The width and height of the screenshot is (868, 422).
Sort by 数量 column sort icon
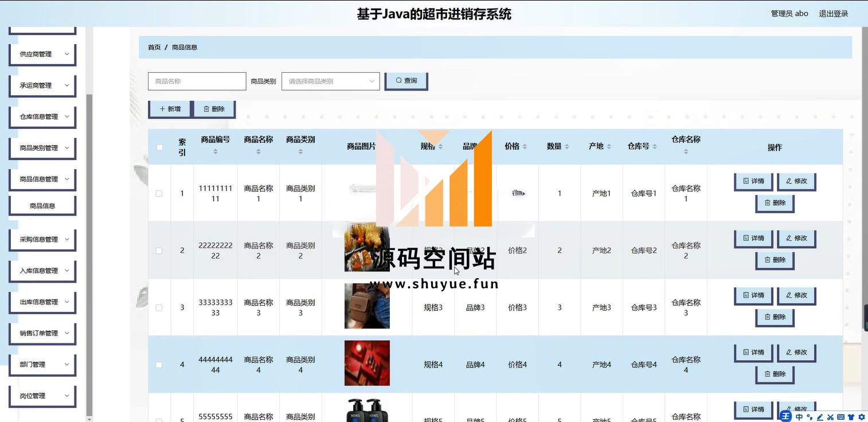566,147
